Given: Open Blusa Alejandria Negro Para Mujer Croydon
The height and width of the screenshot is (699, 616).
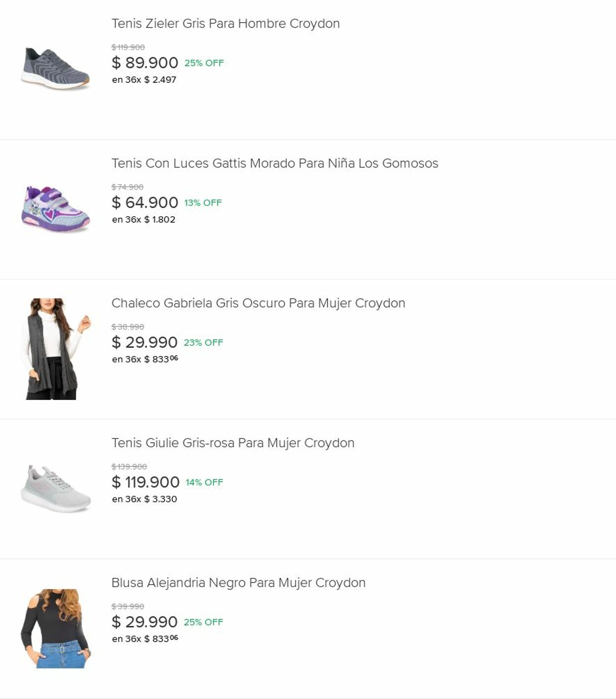Looking at the screenshot, I should coord(238,583).
